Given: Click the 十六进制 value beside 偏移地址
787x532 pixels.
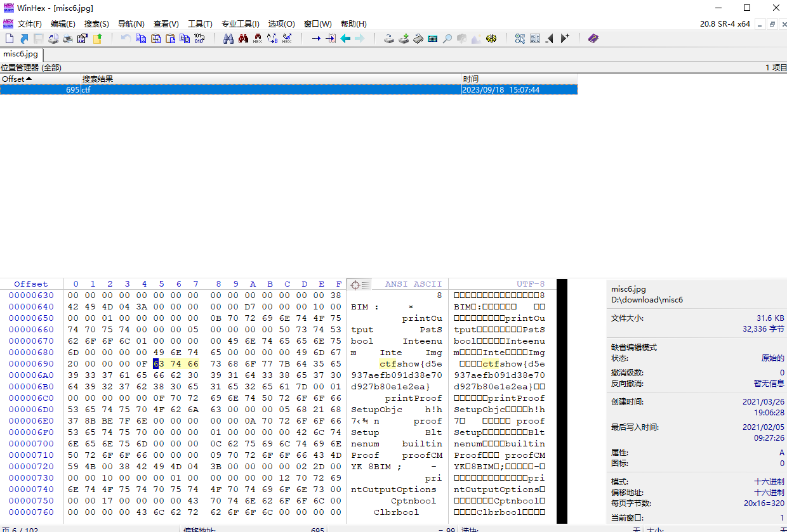Looking at the screenshot, I should click(769, 493).
